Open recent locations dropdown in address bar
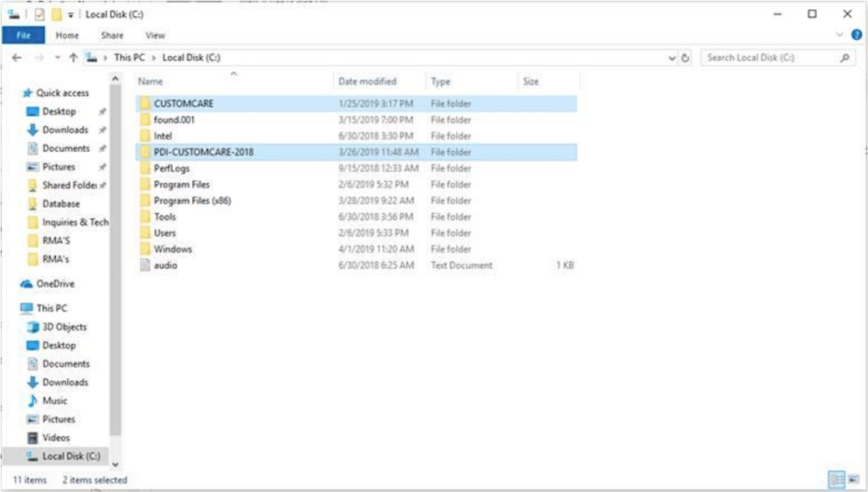This screenshot has height=492, width=868. (673, 58)
